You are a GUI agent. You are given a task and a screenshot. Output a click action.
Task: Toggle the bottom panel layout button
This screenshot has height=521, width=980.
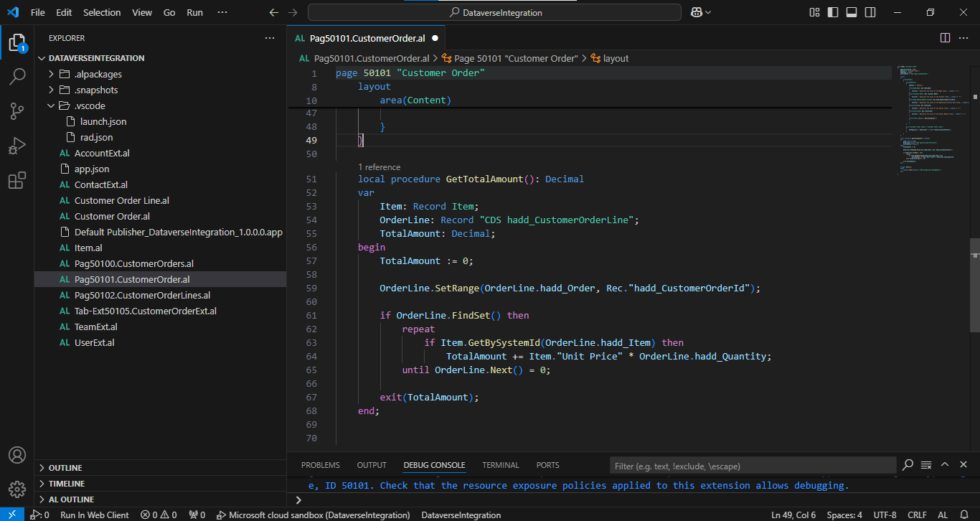[852, 12]
